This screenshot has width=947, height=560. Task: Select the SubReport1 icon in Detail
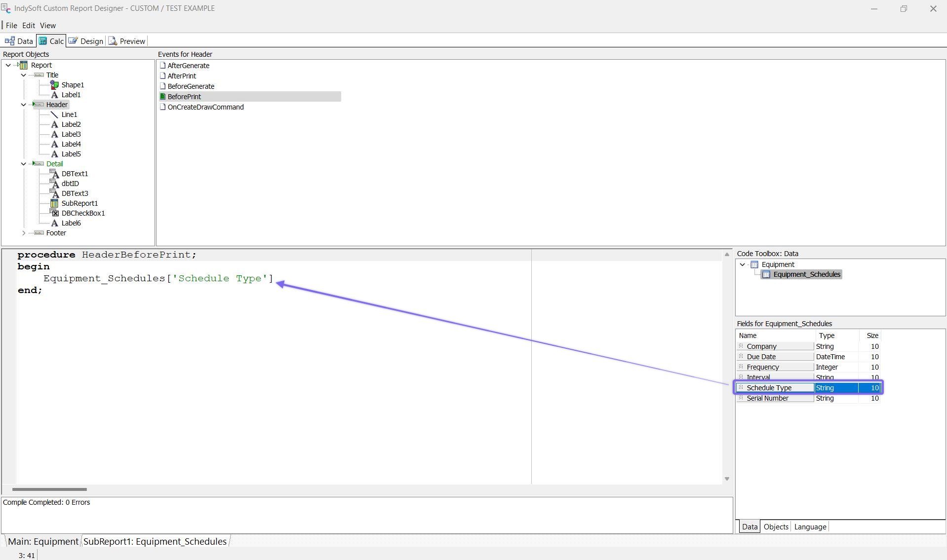click(x=55, y=203)
